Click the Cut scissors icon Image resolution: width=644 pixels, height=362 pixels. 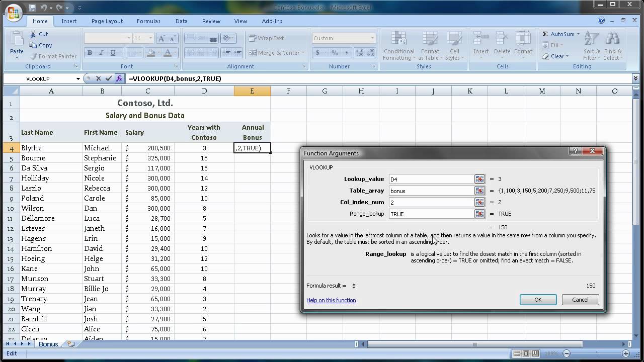click(x=33, y=34)
